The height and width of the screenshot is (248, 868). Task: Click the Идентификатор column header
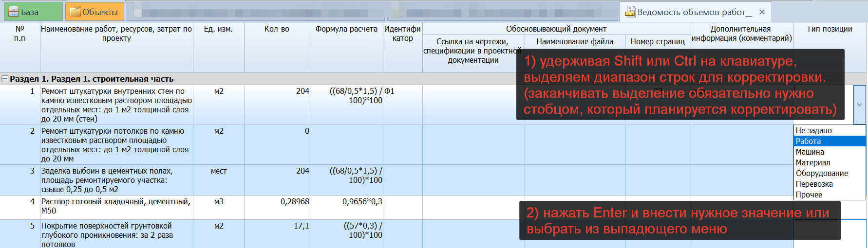[402, 47]
